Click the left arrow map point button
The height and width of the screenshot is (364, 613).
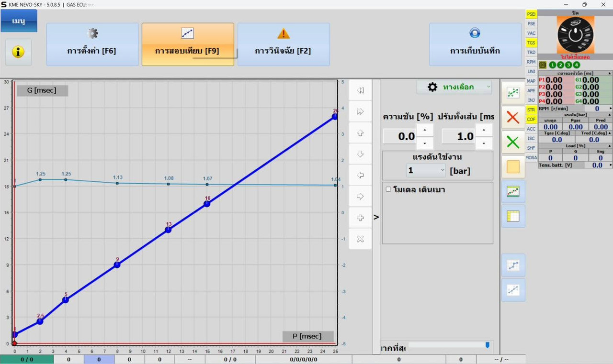361,175
